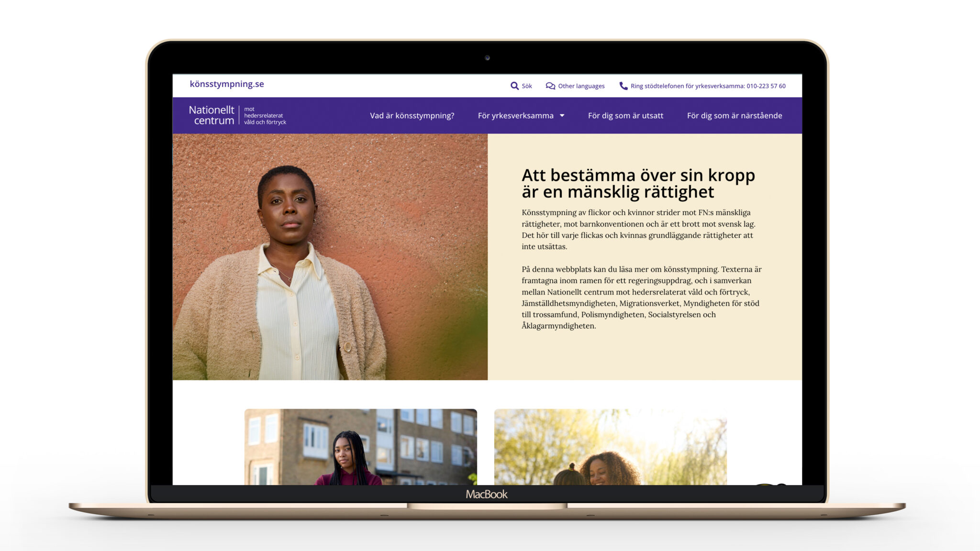Open För dig som är närstående
The width and height of the screenshot is (980, 551).
pos(735,116)
